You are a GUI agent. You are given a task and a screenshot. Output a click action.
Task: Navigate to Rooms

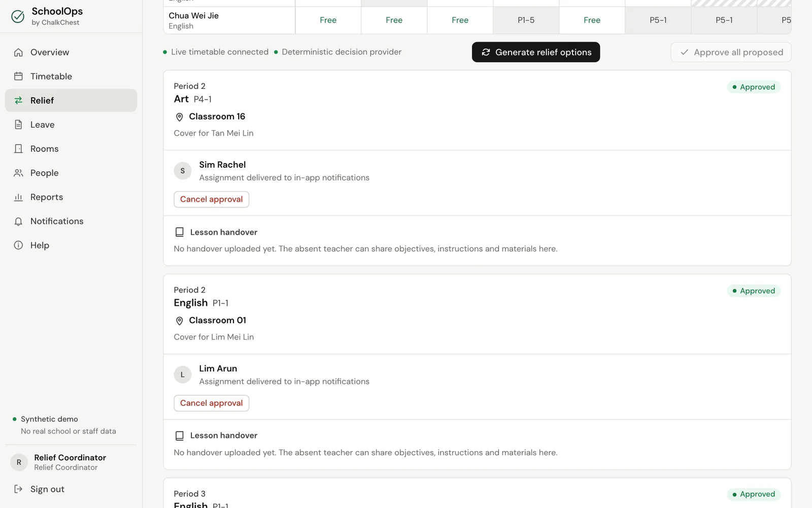pos(71,149)
